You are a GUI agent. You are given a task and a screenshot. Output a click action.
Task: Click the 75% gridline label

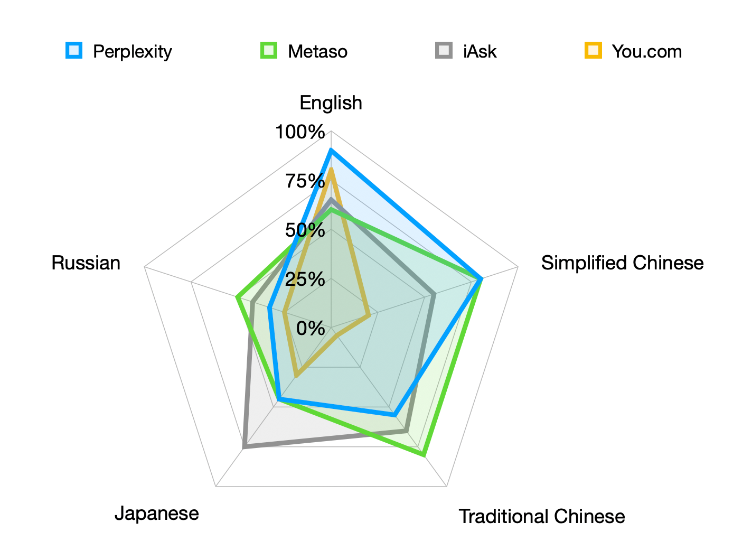click(x=305, y=181)
